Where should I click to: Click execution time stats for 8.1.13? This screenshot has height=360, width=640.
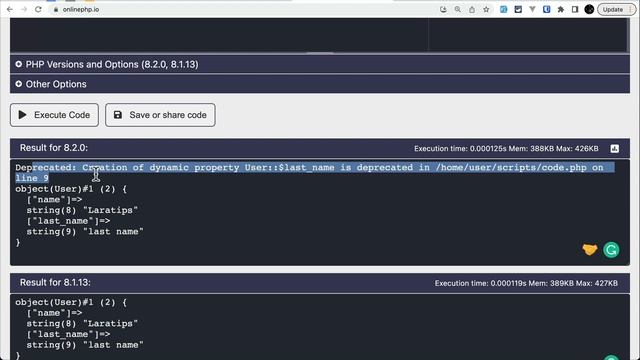click(526, 283)
